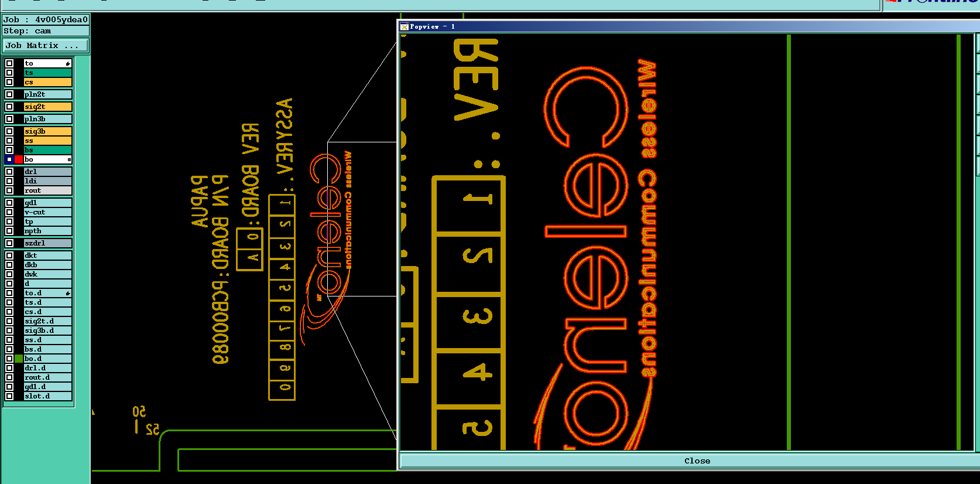Select the ts.d layer name
The width and height of the screenshot is (980, 484).
pyautogui.click(x=47, y=302)
